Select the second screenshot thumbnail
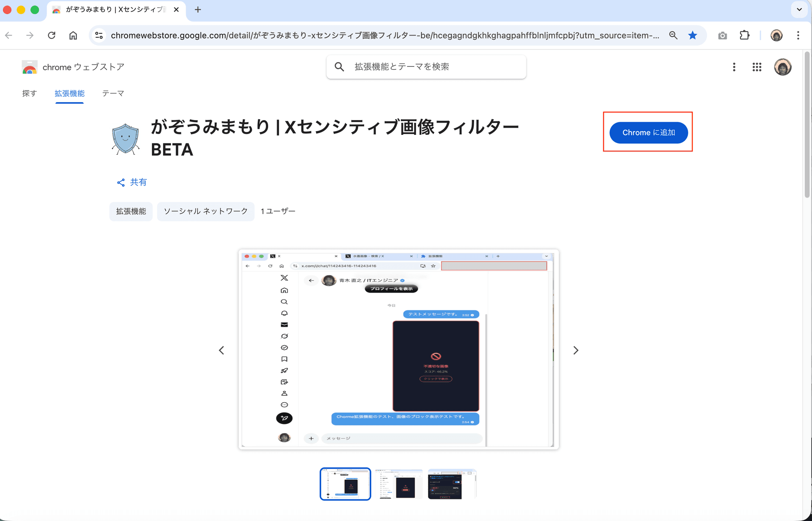Viewport: 812px width, 521px height. pyautogui.click(x=398, y=484)
